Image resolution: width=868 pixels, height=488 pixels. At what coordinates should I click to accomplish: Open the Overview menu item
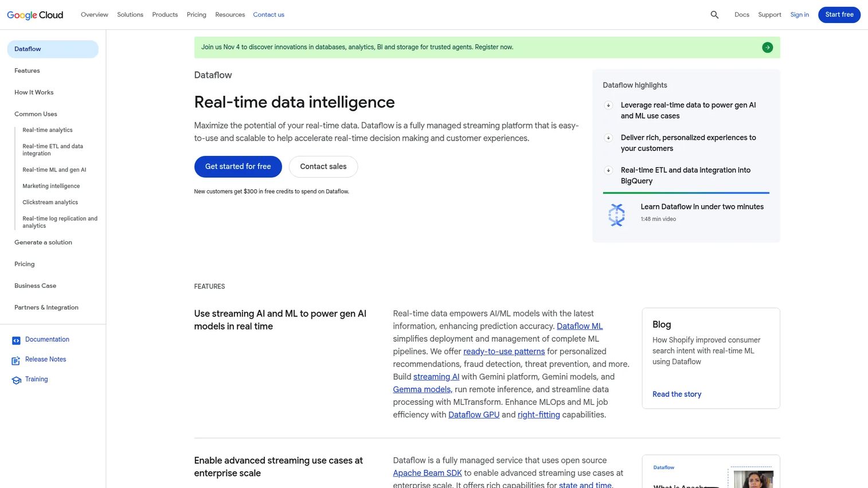(x=95, y=15)
